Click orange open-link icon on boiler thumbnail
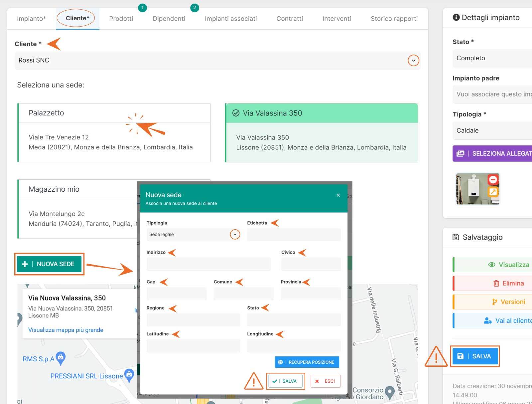The height and width of the screenshot is (404, 532). [493, 192]
